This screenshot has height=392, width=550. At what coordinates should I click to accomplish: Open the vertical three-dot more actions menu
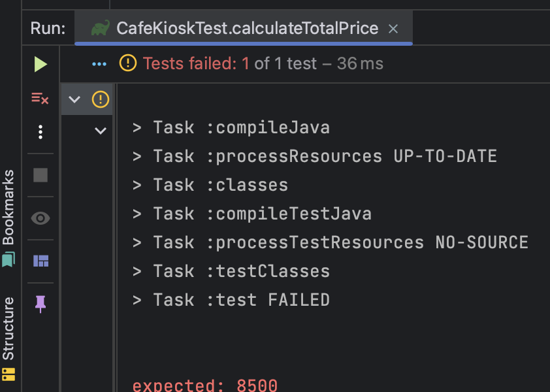(40, 133)
